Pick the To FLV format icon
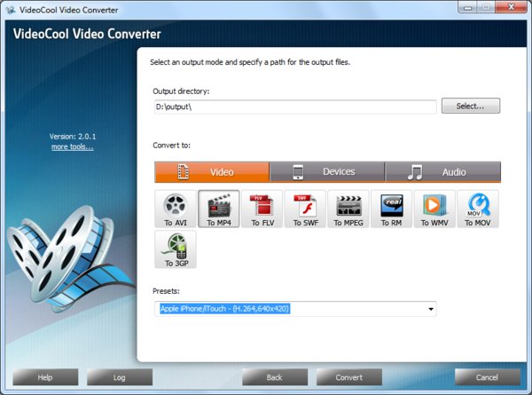Image resolution: width=532 pixels, height=395 pixels. click(x=262, y=209)
